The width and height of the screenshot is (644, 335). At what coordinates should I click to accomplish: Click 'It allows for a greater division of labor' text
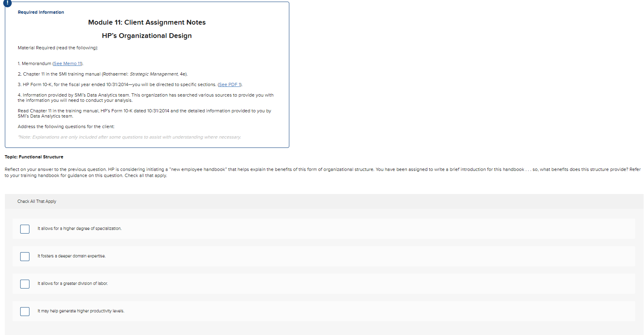click(73, 284)
